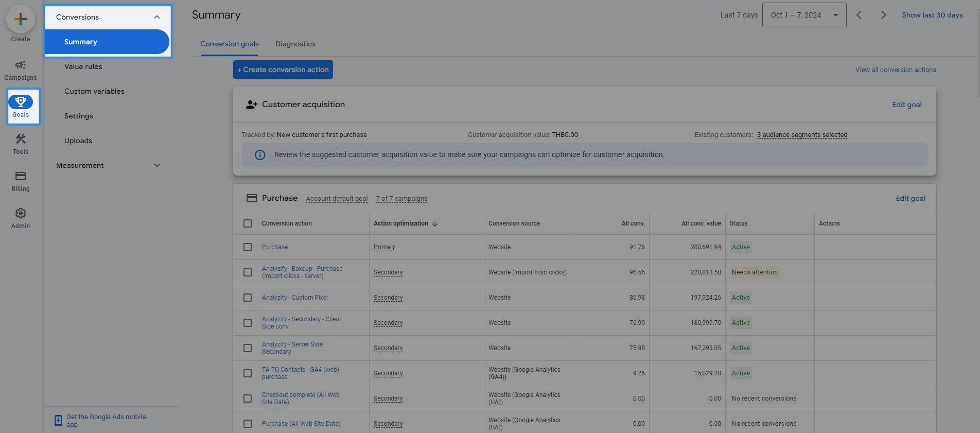The image size is (980, 433).
Task: Open the Campaigns megaphone icon
Action: pyautogui.click(x=21, y=65)
